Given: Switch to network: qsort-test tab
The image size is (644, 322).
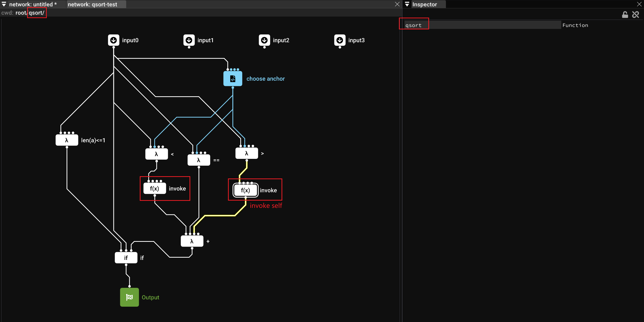Looking at the screenshot, I should tap(93, 4).
